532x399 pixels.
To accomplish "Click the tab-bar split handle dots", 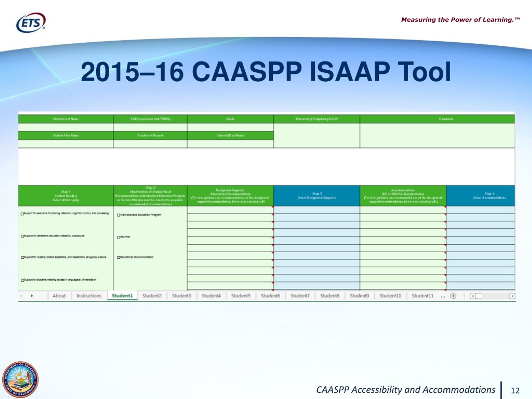I will tap(464, 296).
